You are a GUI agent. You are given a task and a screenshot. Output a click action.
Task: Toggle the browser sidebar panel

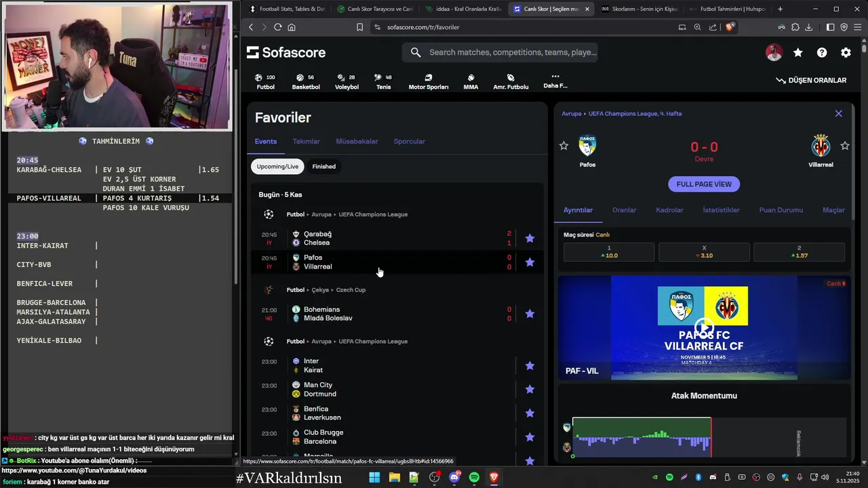coord(831,27)
